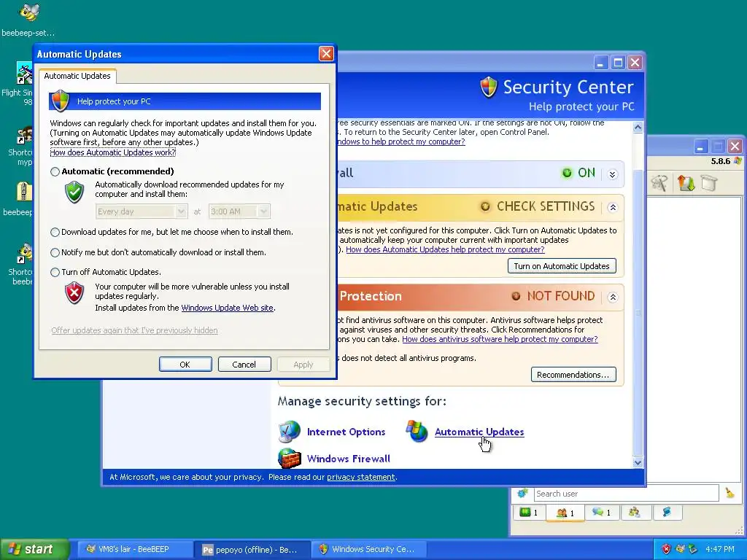Collapse the Virus Protection NOT FOUND section
The image size is (747, 560).
click(613, 297)
